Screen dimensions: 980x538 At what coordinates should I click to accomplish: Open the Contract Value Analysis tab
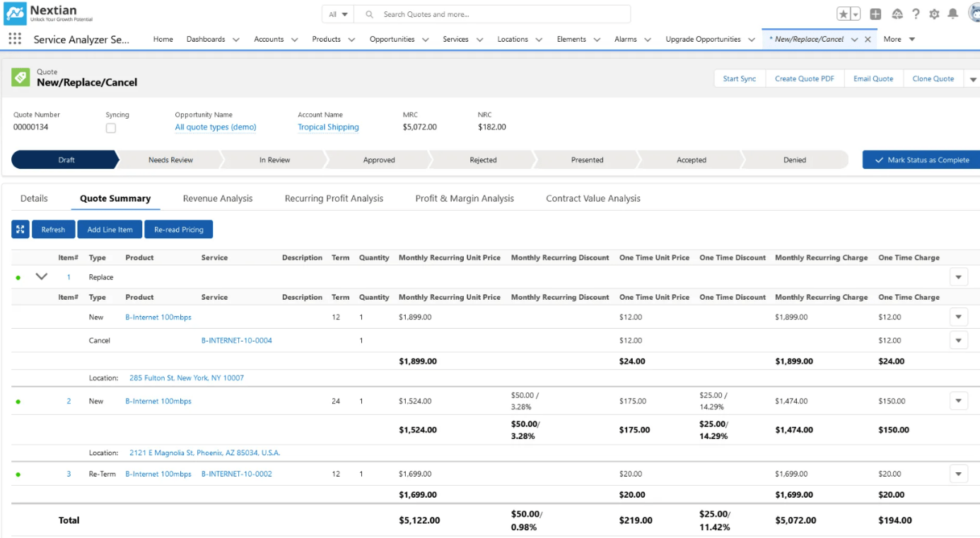(593, 199)
